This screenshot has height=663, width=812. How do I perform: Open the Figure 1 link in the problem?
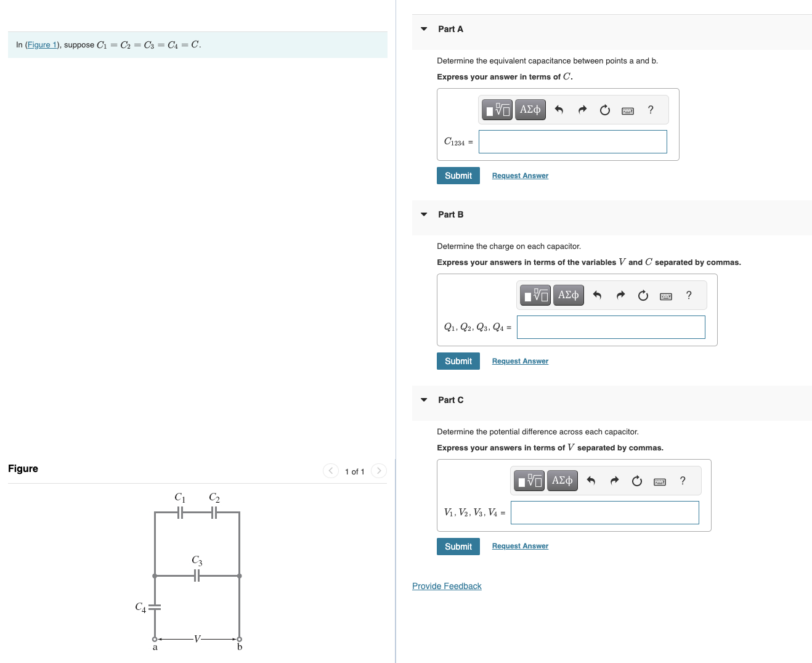[x=42, y=44]
